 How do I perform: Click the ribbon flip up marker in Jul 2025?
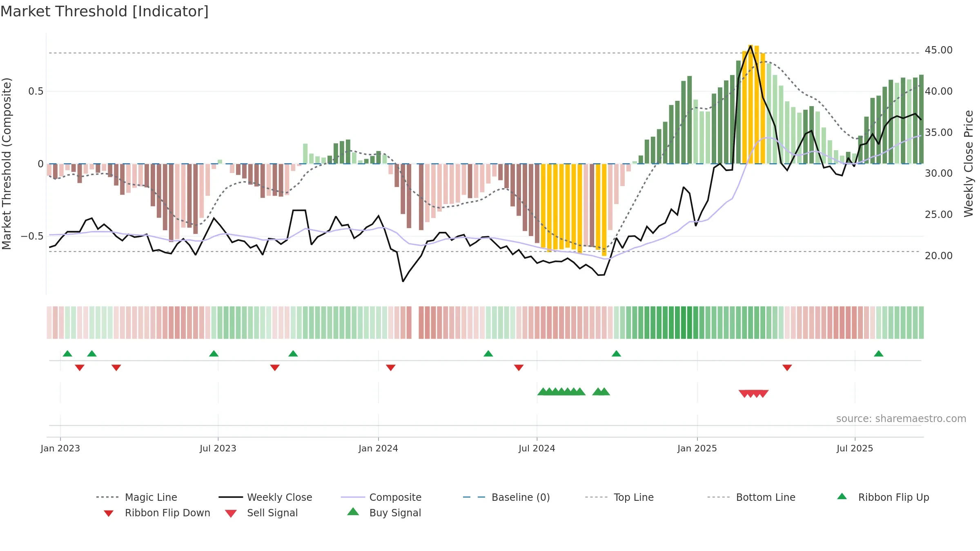point(878,353)
